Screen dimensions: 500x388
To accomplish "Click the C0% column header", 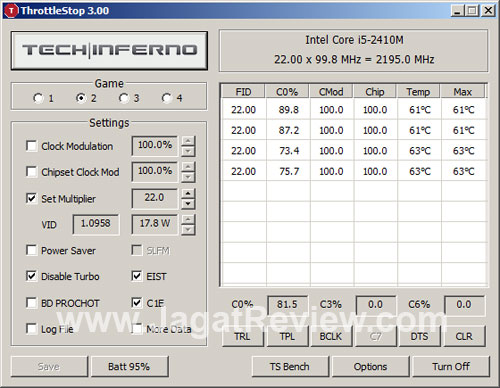I will (x=287, y=91).
